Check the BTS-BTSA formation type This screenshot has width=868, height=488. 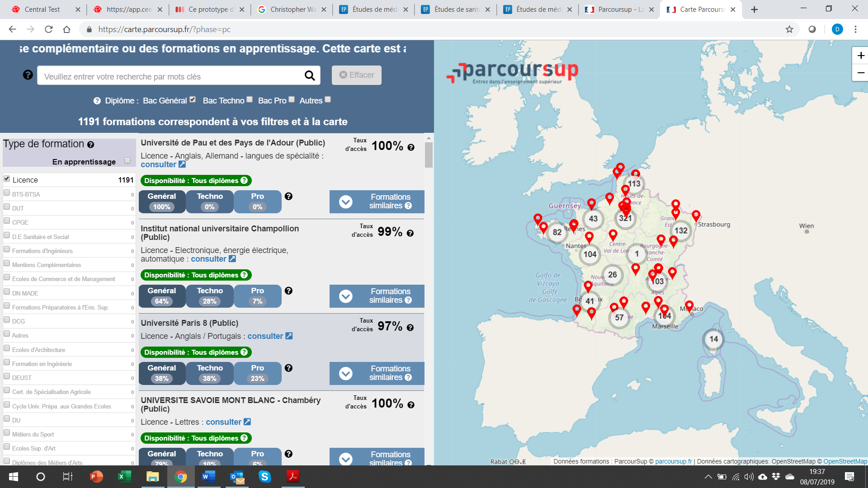7,193
